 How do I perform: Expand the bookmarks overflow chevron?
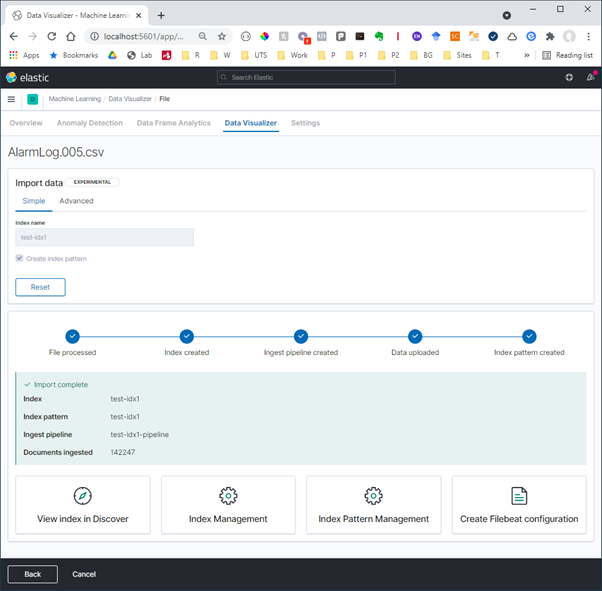527,55
